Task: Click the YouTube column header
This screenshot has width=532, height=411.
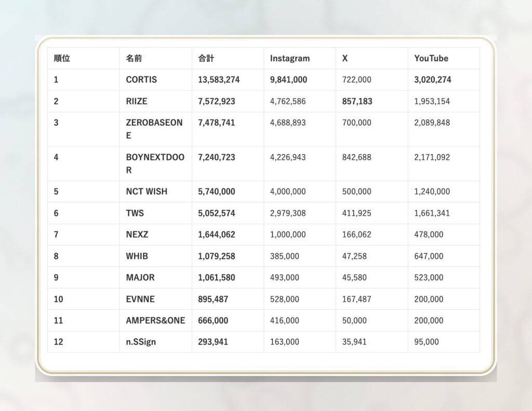Action: coord(431,59)
